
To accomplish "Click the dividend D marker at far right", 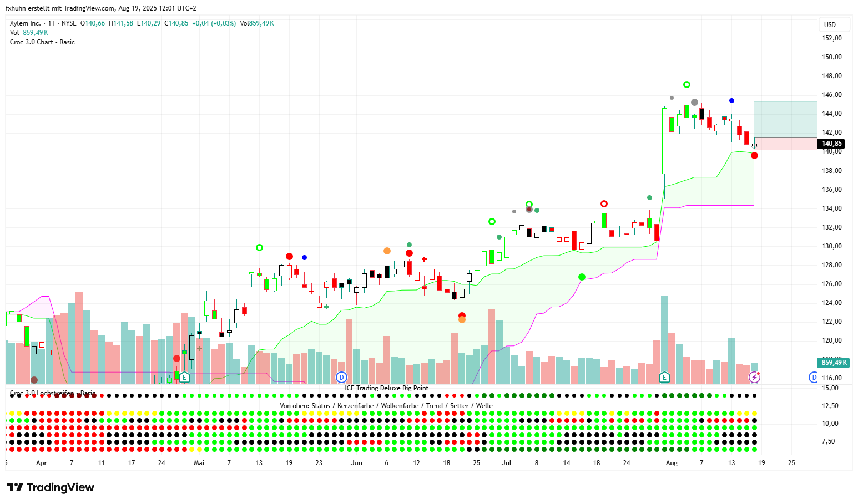I will coord(814,378).
